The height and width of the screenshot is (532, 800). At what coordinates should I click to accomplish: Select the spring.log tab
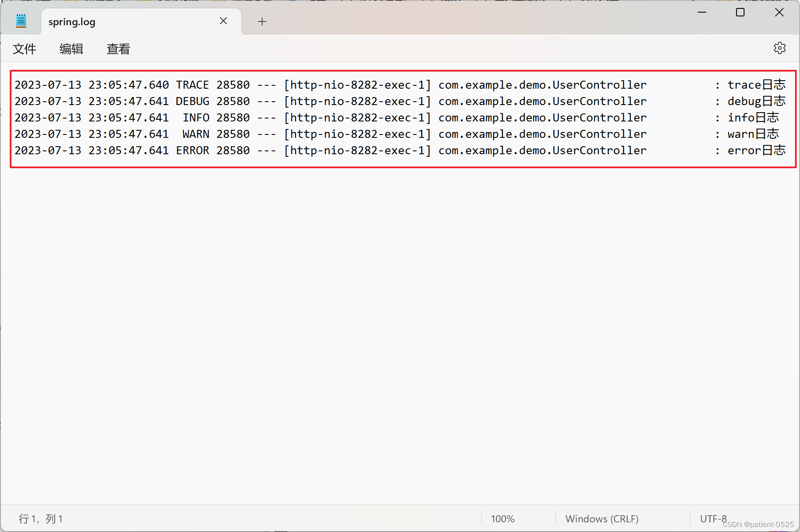tap(141, 21)
